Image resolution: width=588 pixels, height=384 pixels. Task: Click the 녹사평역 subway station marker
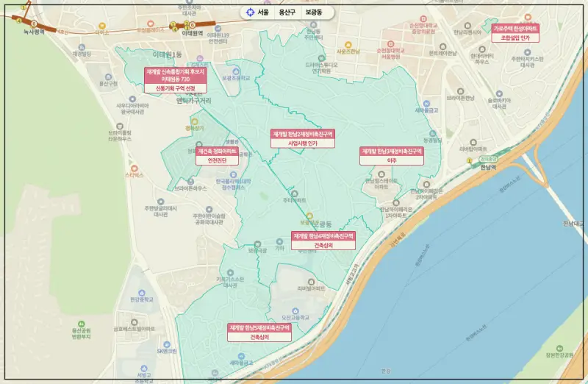click(34, 24)
